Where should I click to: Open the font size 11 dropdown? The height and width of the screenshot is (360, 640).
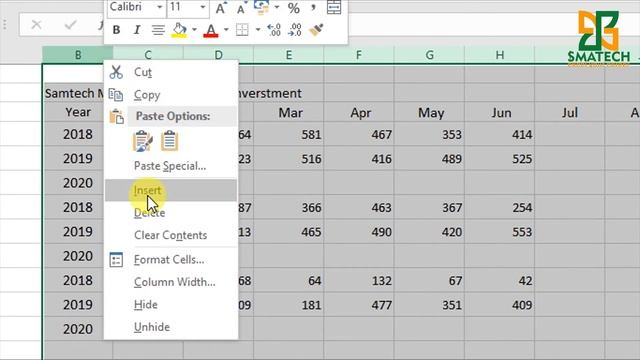(202, 7)
